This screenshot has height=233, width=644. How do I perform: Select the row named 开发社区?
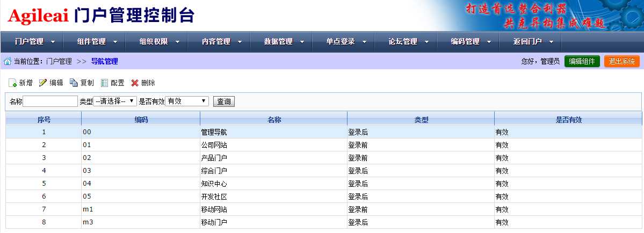pyautogui.click(x=324, y=196)
